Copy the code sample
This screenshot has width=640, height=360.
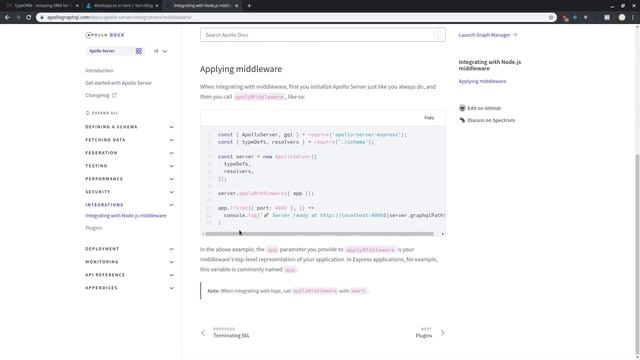coord(429,118)
